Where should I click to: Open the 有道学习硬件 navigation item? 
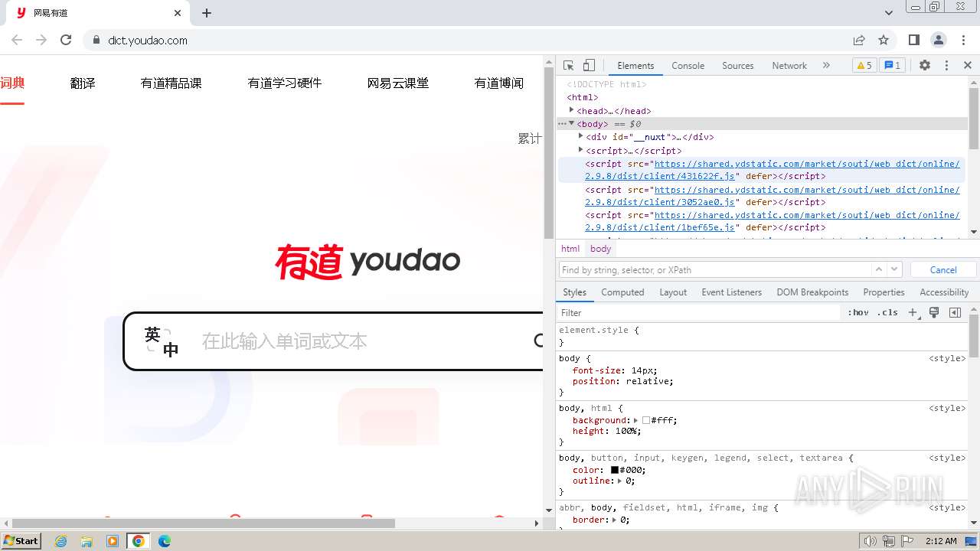click(285, 83)
